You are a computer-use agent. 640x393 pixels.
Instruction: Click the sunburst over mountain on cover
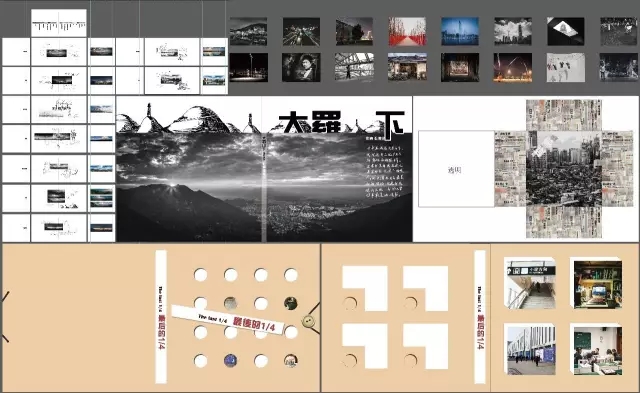coord(172,186)
